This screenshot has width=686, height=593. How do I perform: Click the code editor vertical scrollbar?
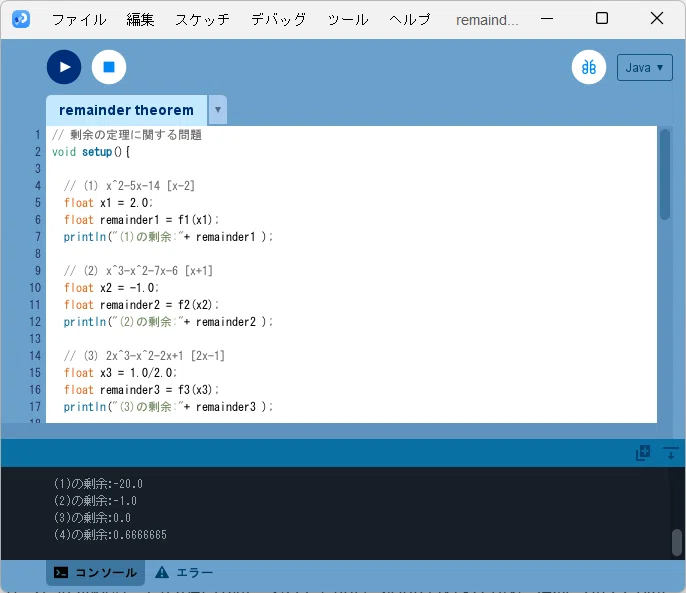tap(665, 174)
